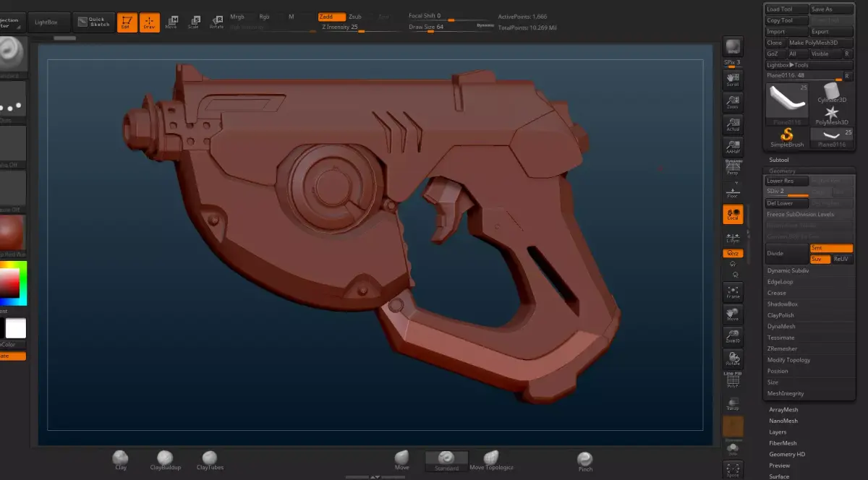Click the Zoom3D icon
This screenshot has width=868, height=480.
[x=733, y=336]
